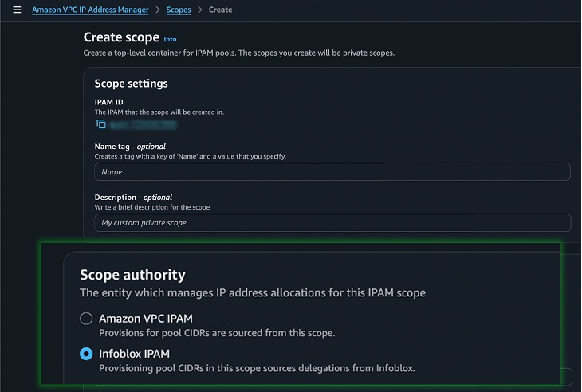The height and width of the screenshot is (392, 582).
Task: Navigate to the Scopes breadcrumb
Action: 179,10
